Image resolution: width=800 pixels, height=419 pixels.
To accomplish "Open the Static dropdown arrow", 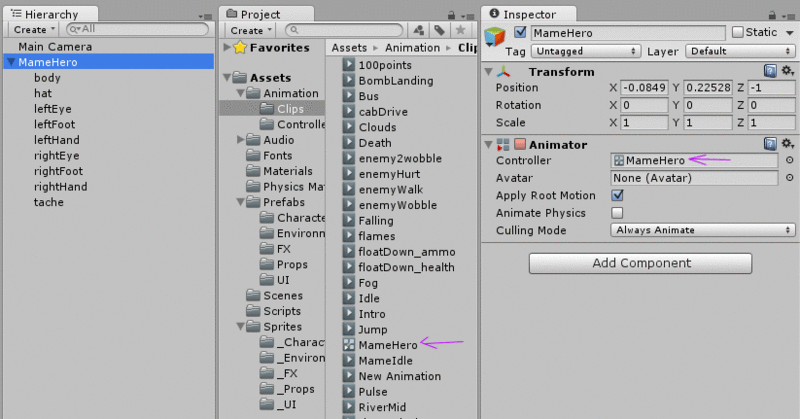I will point(790,33).
